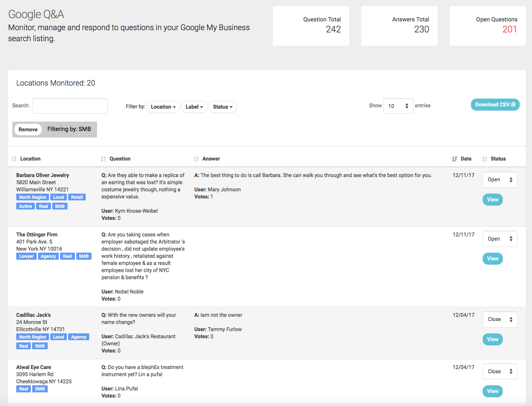Click the 12/04/17 date for Atwal Eye Care
The width and height of the screenshot is (532, 406).
pos(463,367)
